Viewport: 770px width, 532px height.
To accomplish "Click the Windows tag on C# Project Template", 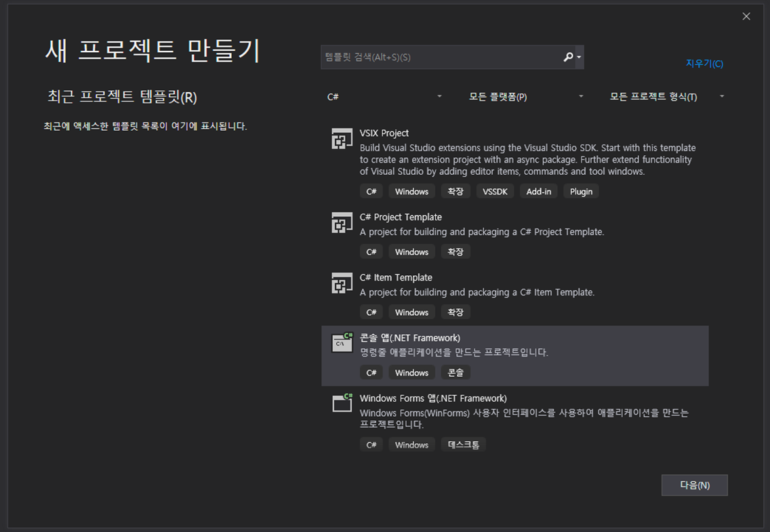I will point(411,251).
